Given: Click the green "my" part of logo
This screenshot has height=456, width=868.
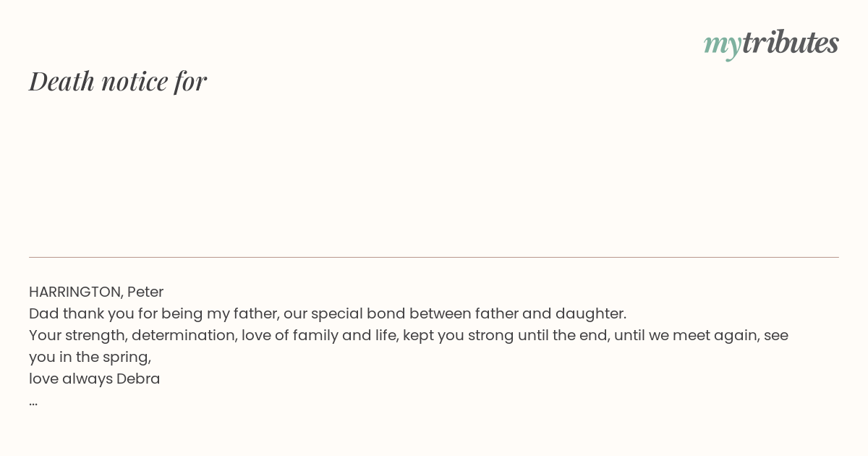Looking at the screenshot, I should pyautogui.click(x=723, y=46).
